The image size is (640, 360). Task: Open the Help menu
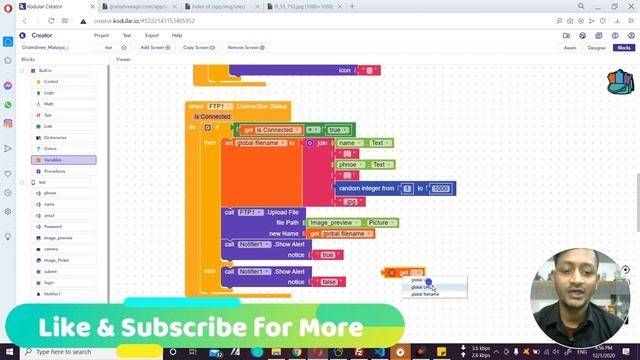pyautogui.click(x=177, y=36)
